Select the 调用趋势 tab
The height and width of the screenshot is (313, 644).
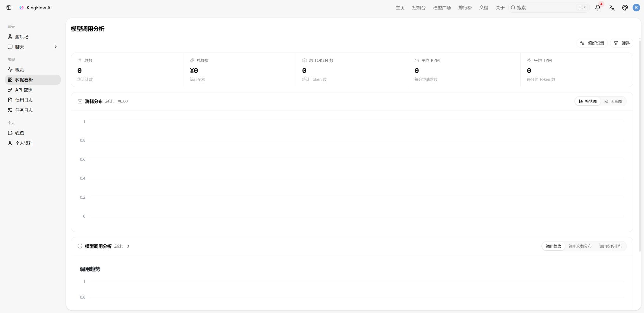point(553,246)
